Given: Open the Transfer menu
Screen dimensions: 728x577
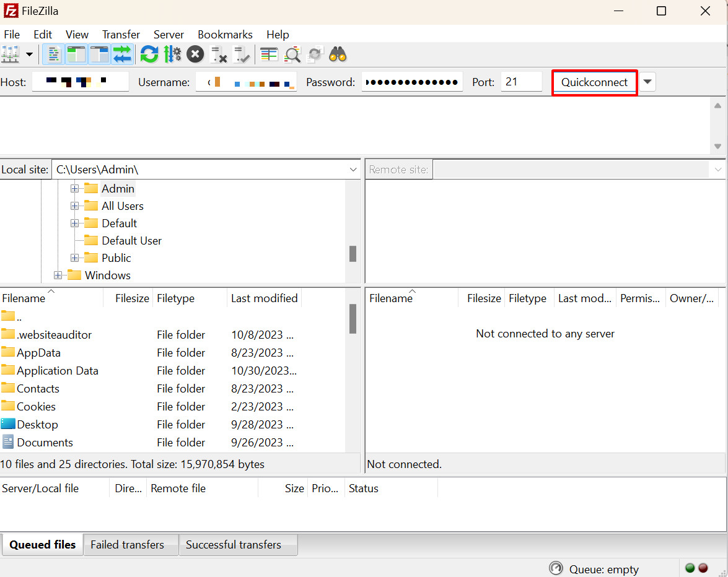Looking at the screenshot, I should pyautogui.click(x=121, y=35).
